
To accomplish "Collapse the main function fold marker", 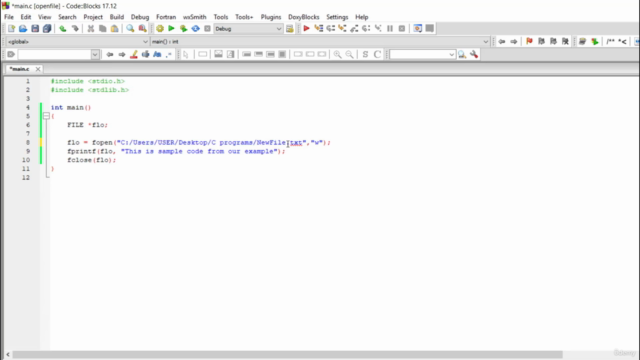I will pyautogui.click(x=46, y=116).
